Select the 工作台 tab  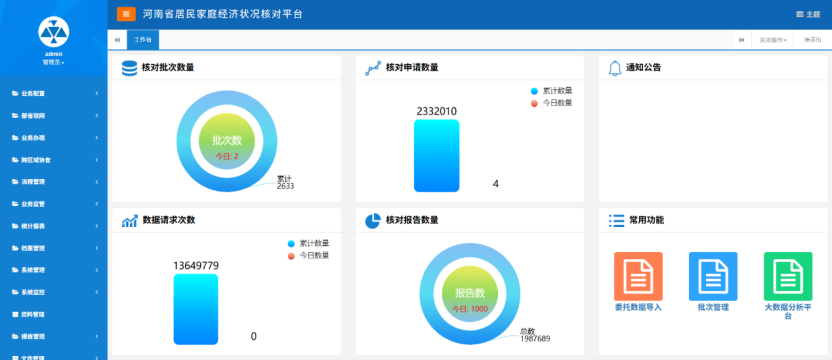click(143, 40)
